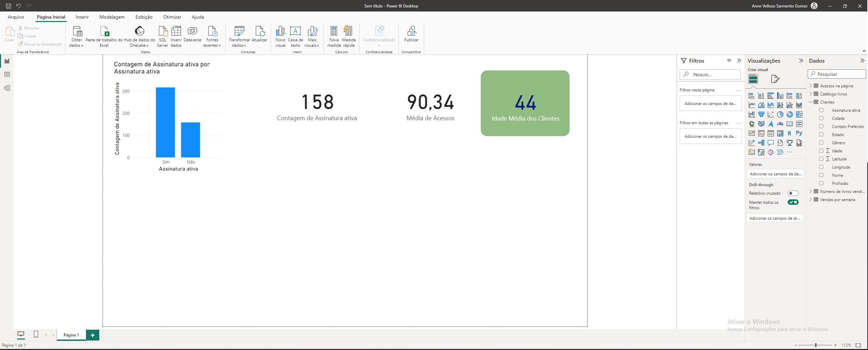Viewport: 868px width, 350px height.
Task: Expand the Vendas por semana table
Action: coord(811,200)
